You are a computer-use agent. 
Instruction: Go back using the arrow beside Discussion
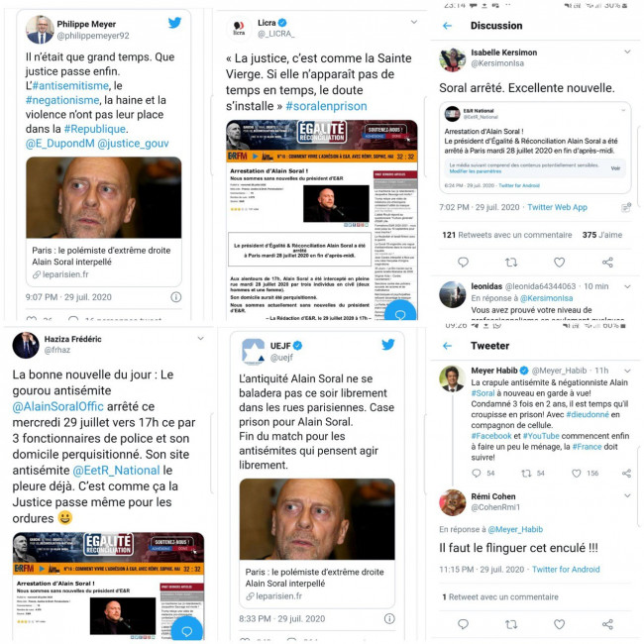[x=447, y=26]
